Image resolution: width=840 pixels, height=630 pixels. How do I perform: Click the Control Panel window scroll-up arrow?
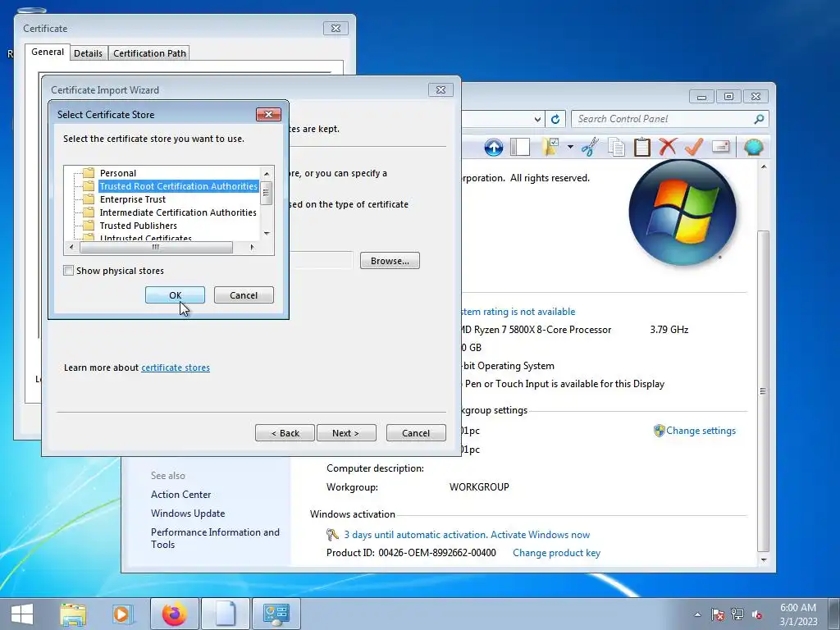(x=764, y=167)
